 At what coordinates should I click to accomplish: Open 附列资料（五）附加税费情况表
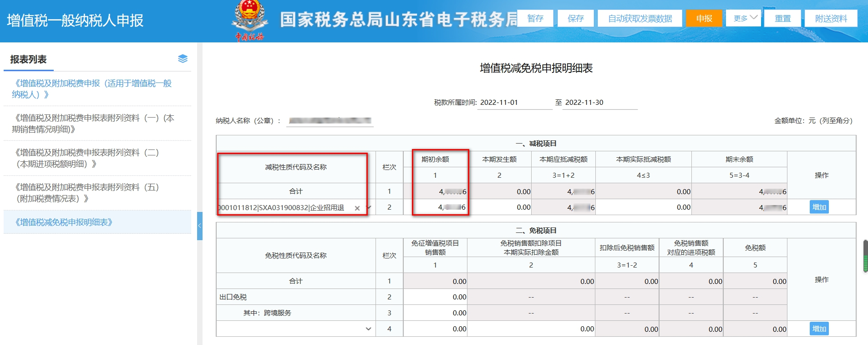[x=87, y=193]
